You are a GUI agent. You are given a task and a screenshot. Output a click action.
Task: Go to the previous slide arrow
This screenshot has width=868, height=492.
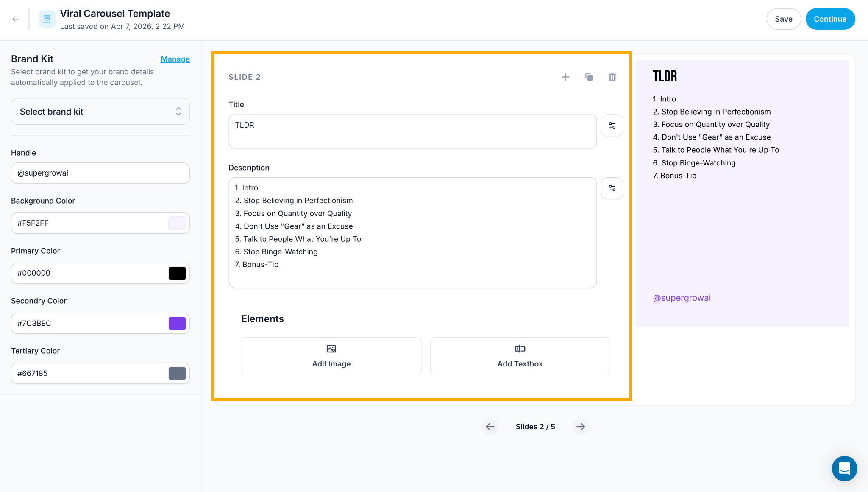tap(490, 427)
